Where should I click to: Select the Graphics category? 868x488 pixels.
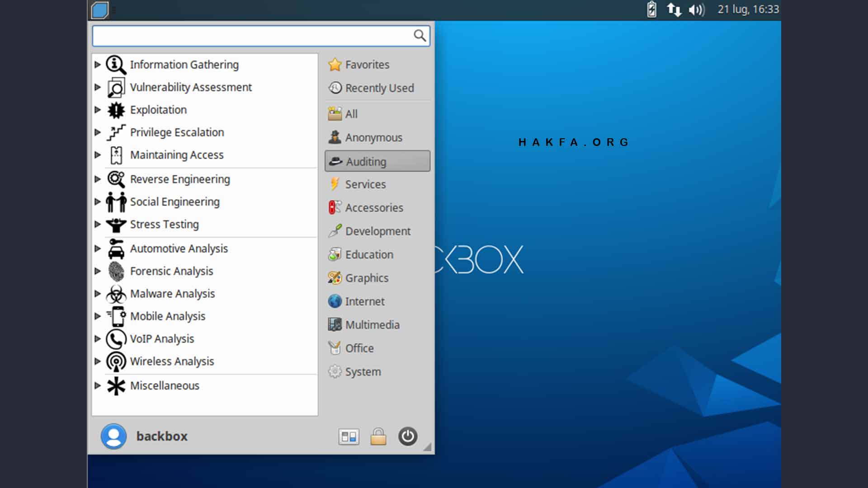click(377, 278)
